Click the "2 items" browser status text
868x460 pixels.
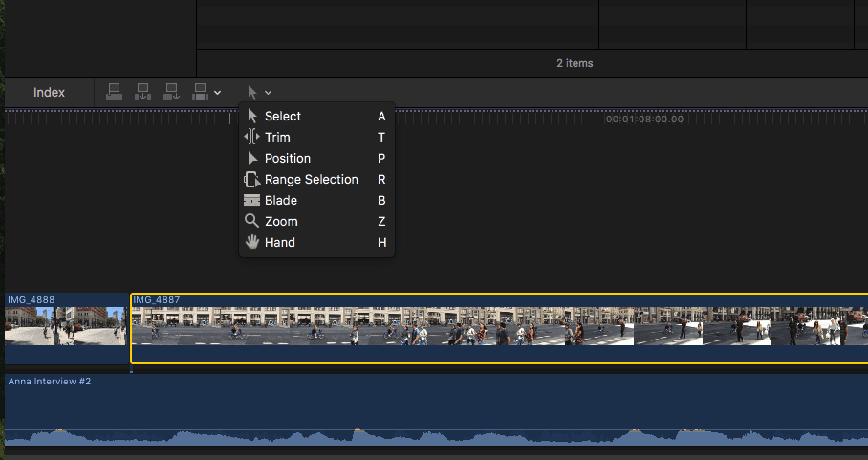tap(575, 63)
